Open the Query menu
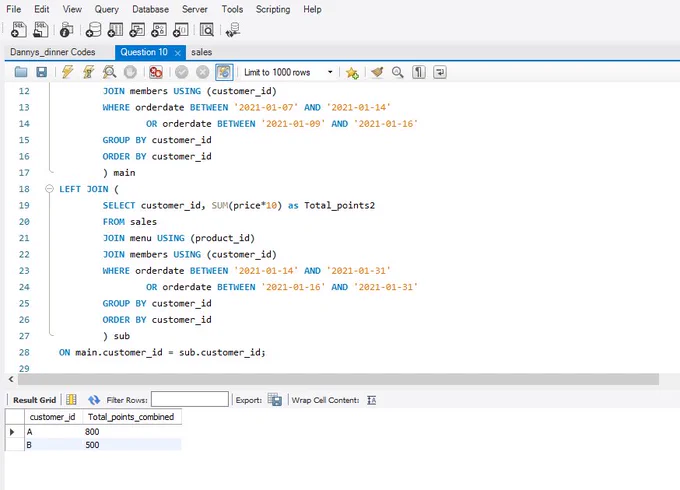This screenshot has width=680, height=490. (x=106, y=9)
